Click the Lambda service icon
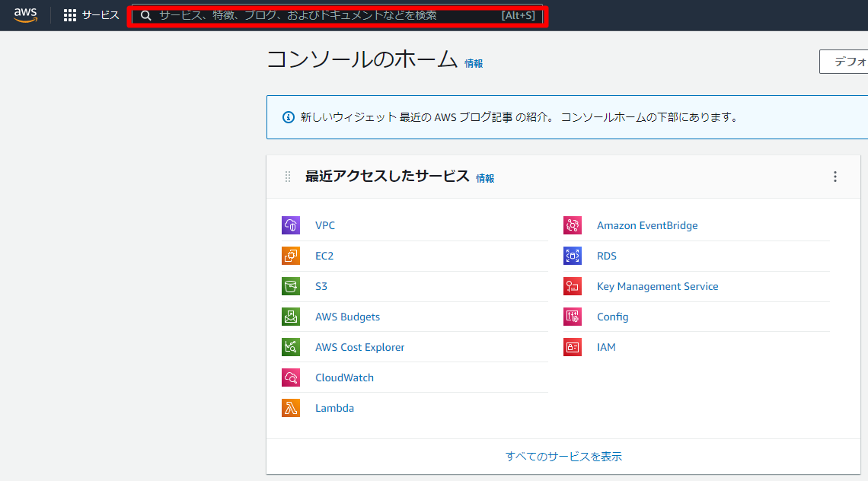The height and width of the screenshot is (481, 868). point(290,408)
